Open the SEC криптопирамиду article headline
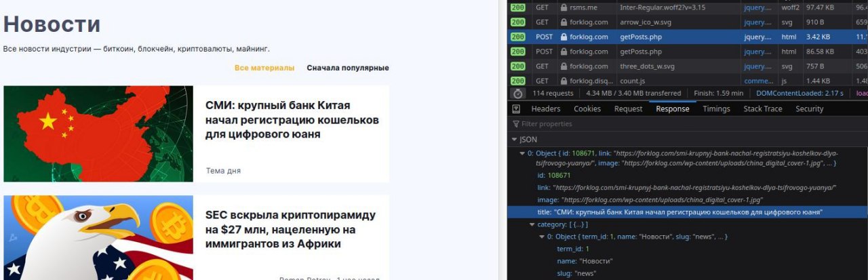Image resolution: width=868 pixels, height=280 pixels. (x=290, y=229)
